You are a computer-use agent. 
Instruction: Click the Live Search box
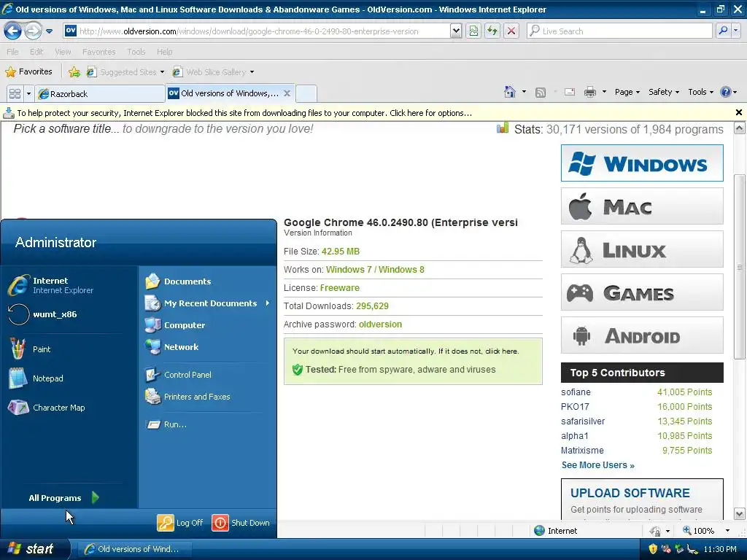pos(619,31)
